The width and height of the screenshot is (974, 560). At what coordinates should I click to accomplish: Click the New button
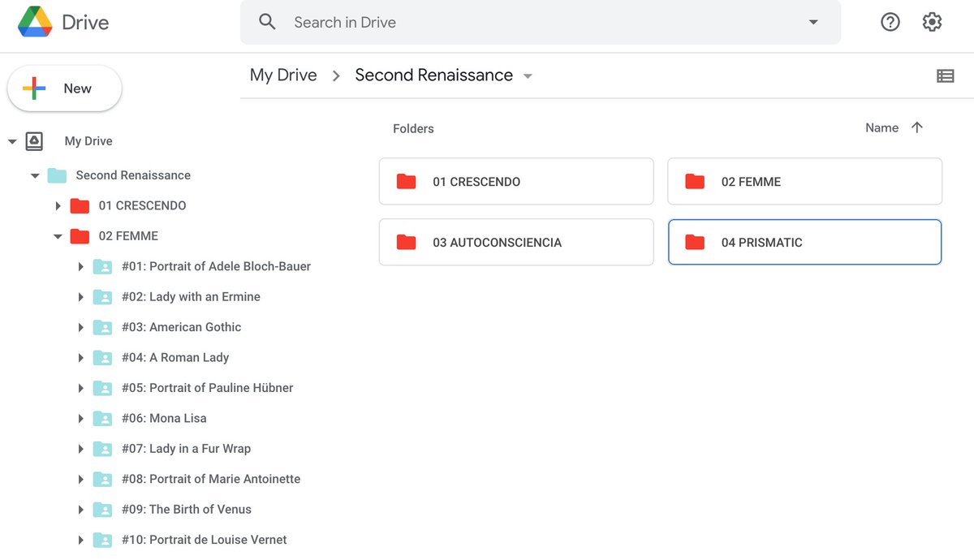64,88
